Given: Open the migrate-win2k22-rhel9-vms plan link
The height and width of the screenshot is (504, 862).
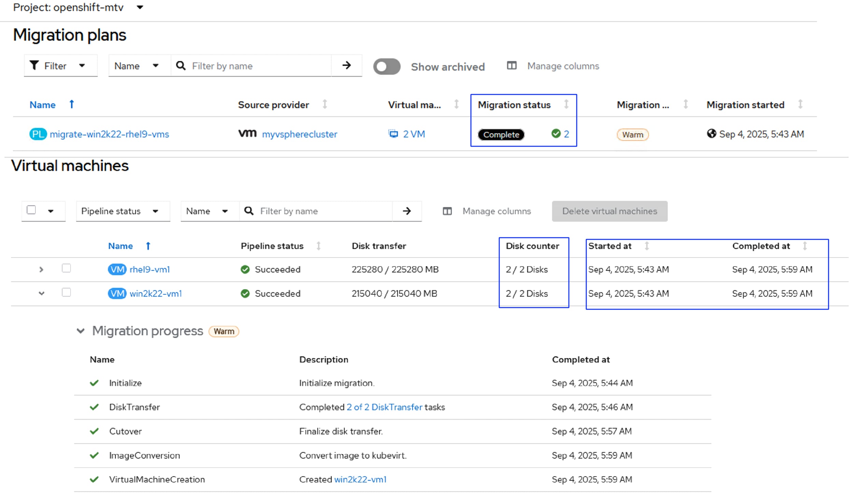Looking at the screenshot, I should (x=109, y=134).
